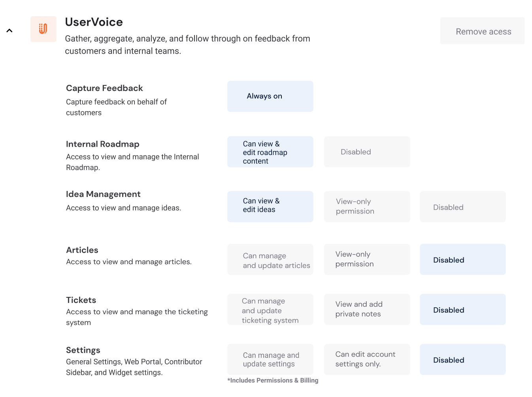Screen dimensions: 532x397
Task: Click the UserVoice heading
Action: [x=94, y=22]
